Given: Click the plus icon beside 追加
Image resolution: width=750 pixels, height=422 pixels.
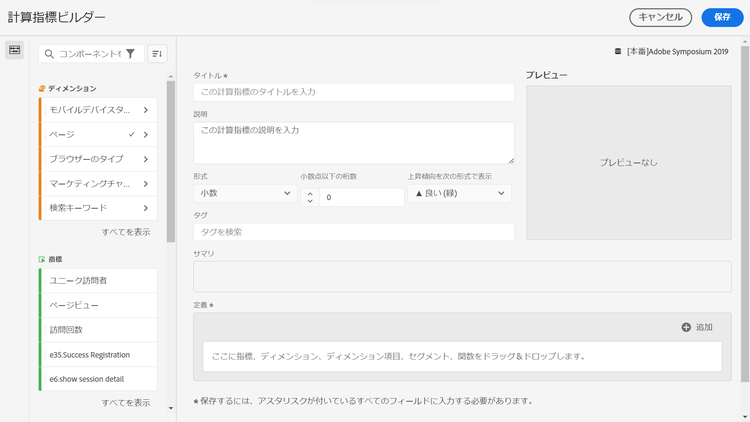Looking at the screenshot, I should click(686, 327).
